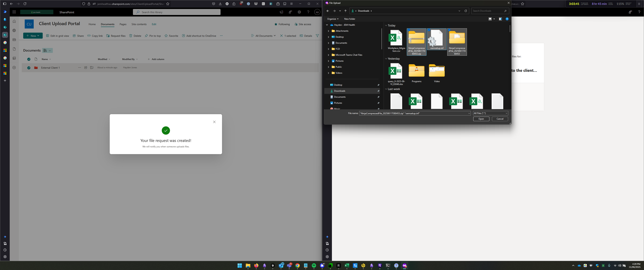Open the Name column sort dropdown
This screenshot has width=644, height=270.
click(x=46, y=59)
